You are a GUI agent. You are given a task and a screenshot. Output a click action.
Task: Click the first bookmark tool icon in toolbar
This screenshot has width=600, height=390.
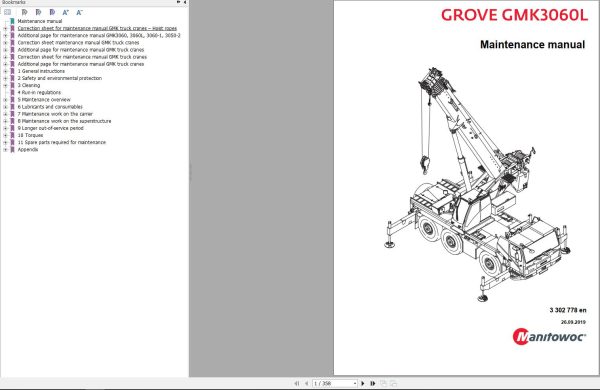(24, 12)
